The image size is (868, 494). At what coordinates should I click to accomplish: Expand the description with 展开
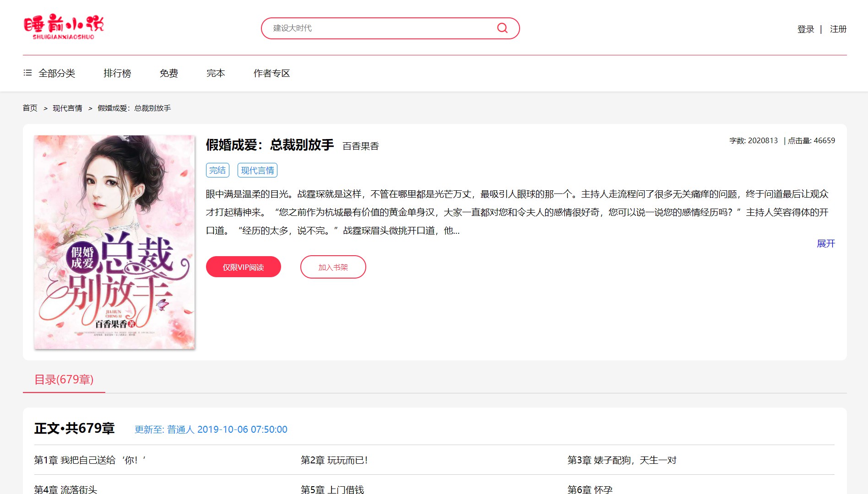point(826,243)
